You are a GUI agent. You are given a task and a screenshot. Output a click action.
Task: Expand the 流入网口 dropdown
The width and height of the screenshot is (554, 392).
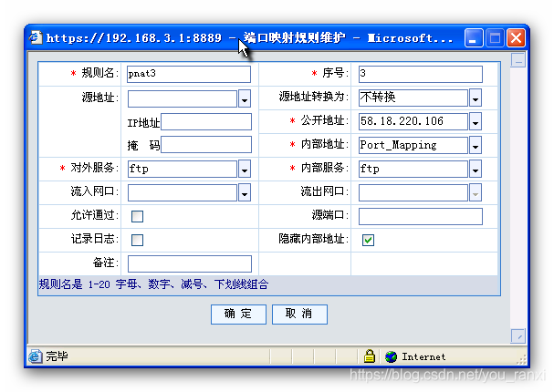point(245,192)
